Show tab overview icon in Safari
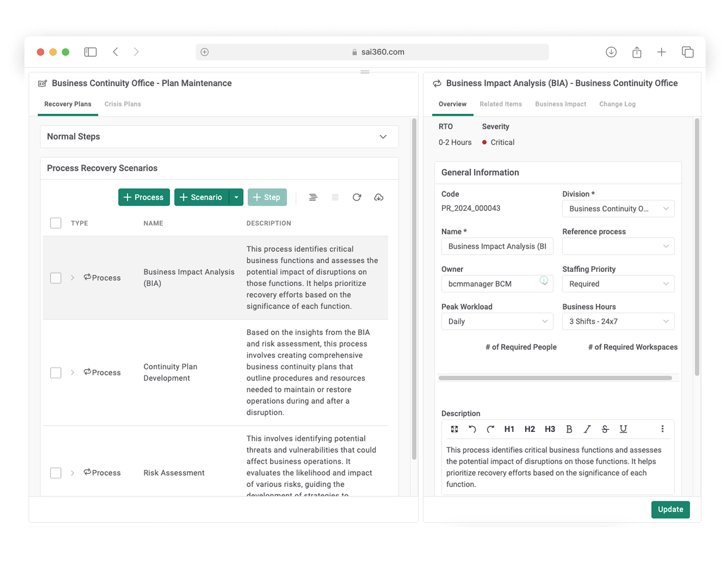The height and width of the screenshot is (562, 728). coord(687,52)
